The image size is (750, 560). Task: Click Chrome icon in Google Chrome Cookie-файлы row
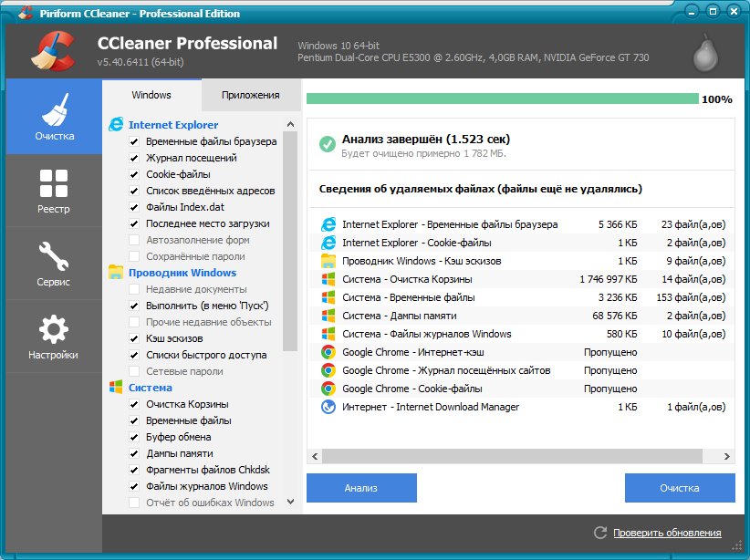[328, 389]
